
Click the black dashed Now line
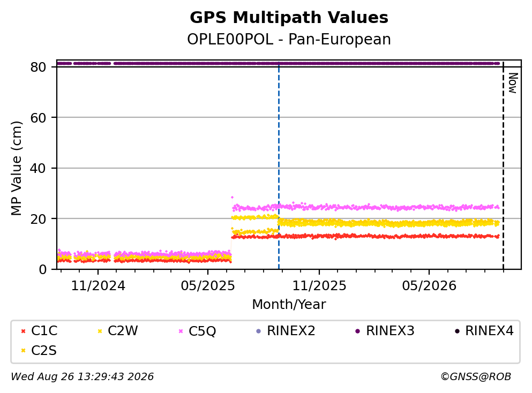click(503, 166)
